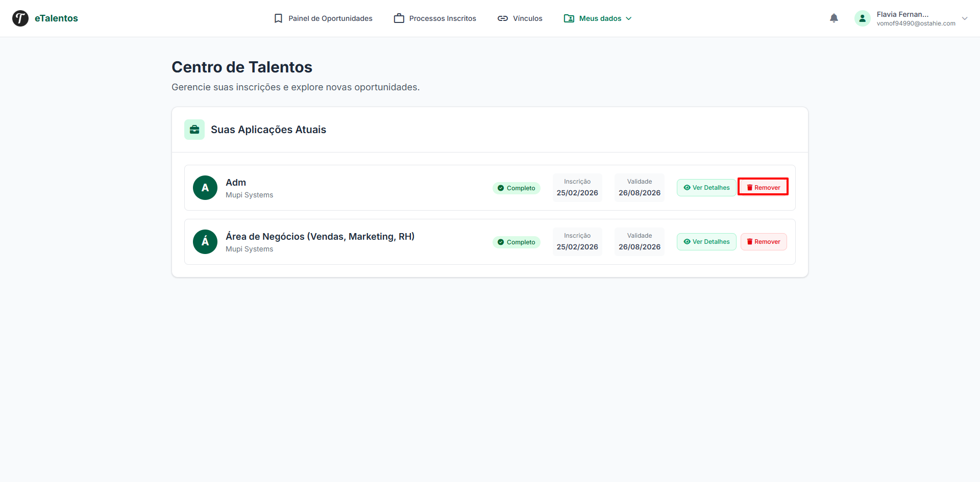Click the green briefcase icon beside Suas Aplicações Atuais
The width and height of the screenshot is (980, 482).
coord(194,129)
